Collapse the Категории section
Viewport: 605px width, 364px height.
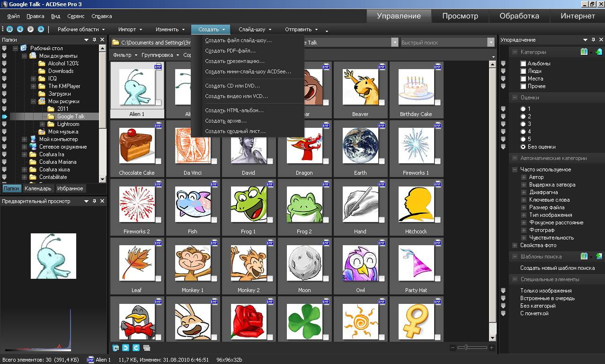pyautogui.click(x=515, y=52)
